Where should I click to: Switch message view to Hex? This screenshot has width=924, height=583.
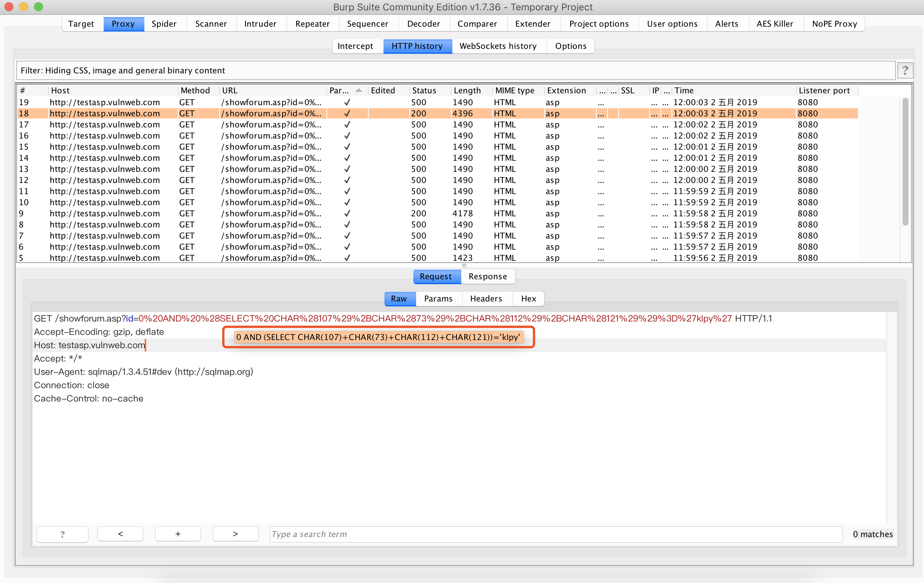pos(528,299)
